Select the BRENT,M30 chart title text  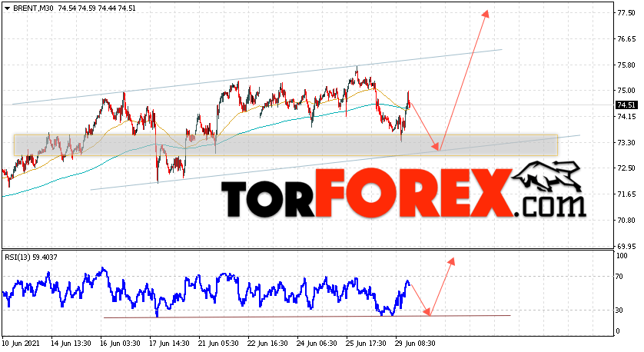click(x=33, y=8)
